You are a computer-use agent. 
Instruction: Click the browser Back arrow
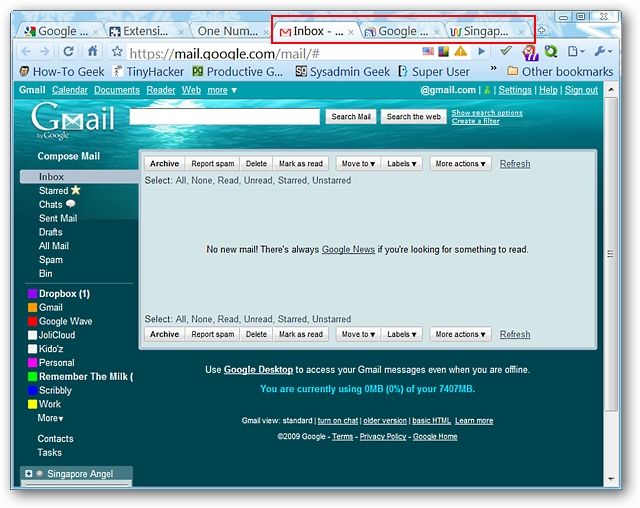coord(26,51)
